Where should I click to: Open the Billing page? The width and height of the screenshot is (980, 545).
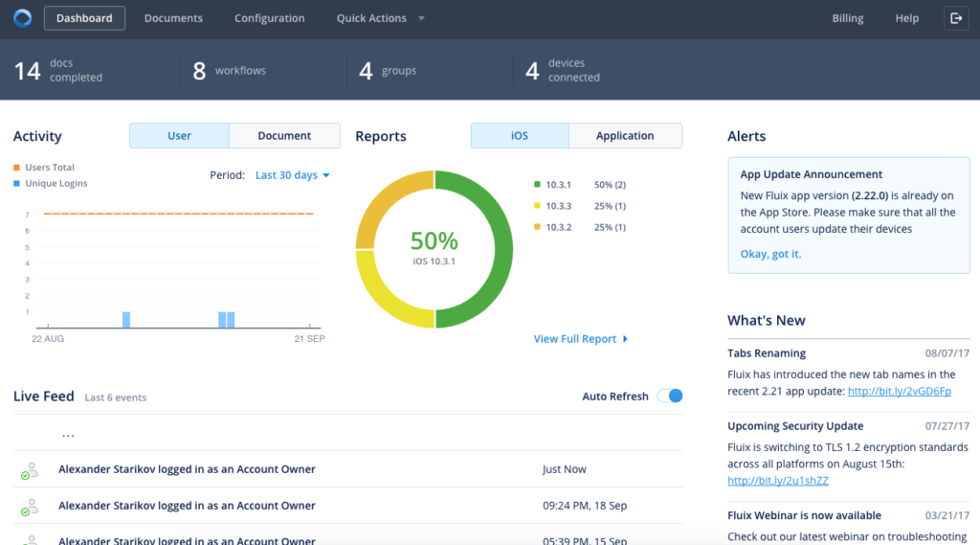click(847, 18)
